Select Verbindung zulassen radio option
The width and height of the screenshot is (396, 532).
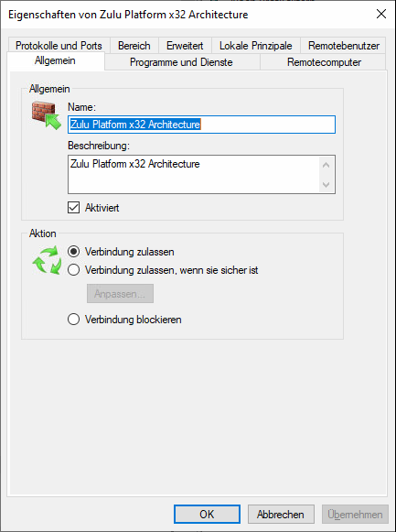point(73,252)
